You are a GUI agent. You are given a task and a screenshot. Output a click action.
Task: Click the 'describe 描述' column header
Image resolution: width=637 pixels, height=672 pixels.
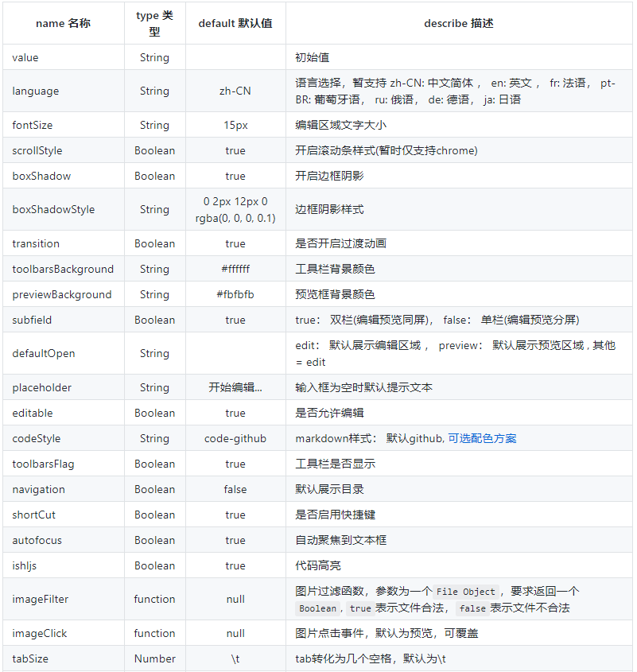(459, 23)
